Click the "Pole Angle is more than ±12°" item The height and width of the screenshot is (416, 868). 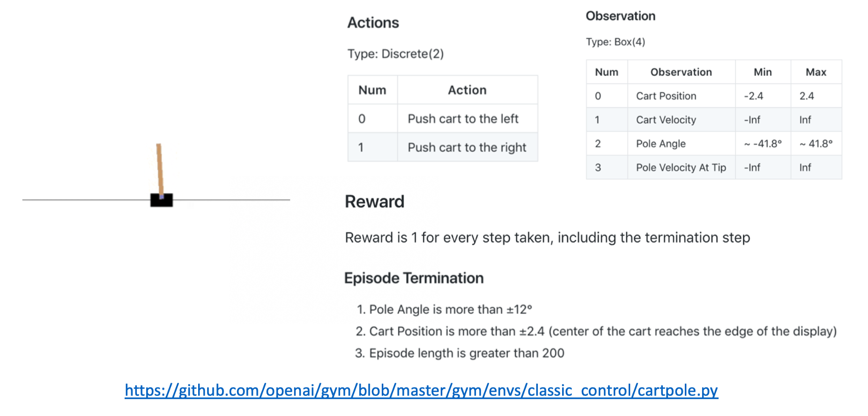(x=450, y=309)
